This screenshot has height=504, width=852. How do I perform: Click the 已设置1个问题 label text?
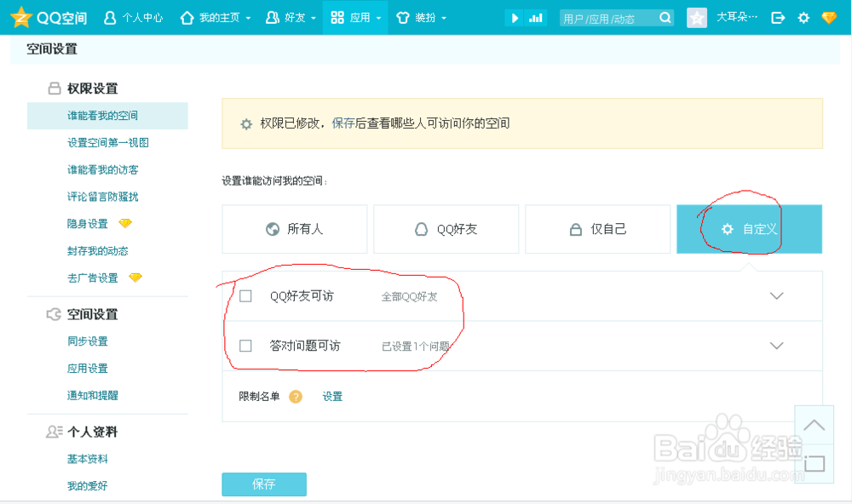[x=416, y=346]
